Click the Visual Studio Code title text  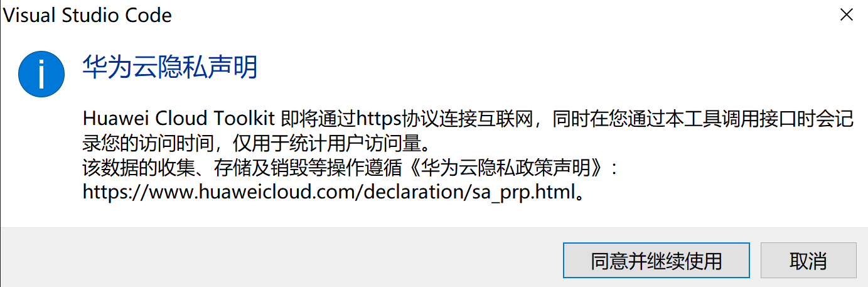tap(88, 16)
